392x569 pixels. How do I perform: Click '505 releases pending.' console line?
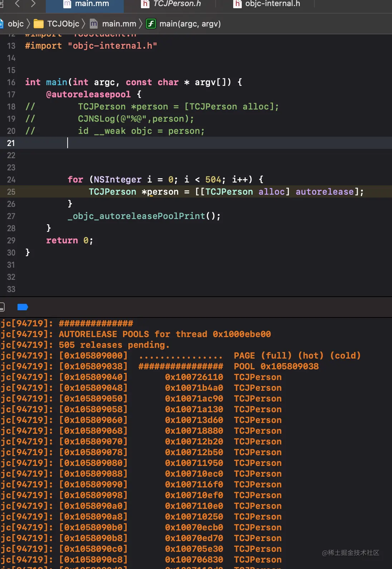coord(114,345)
